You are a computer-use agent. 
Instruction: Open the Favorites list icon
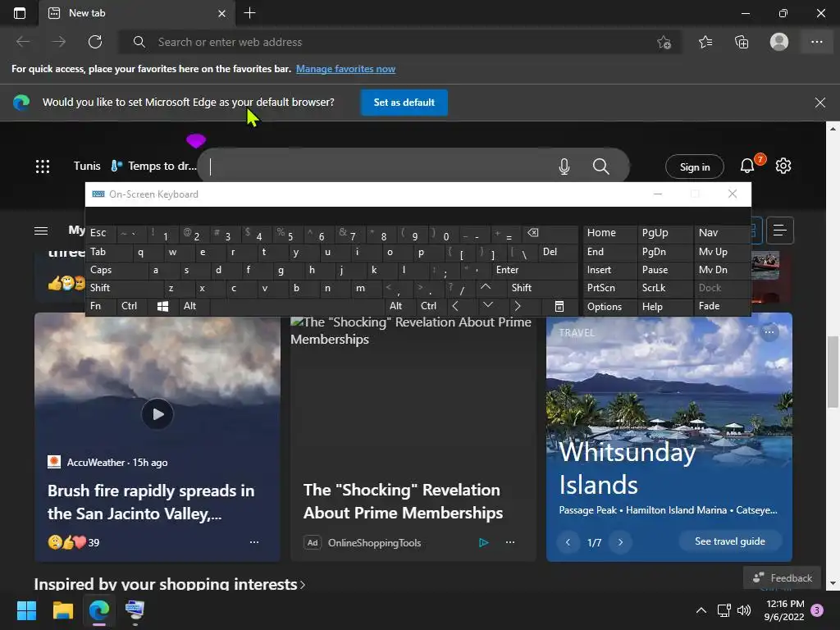tap(705, 42)
